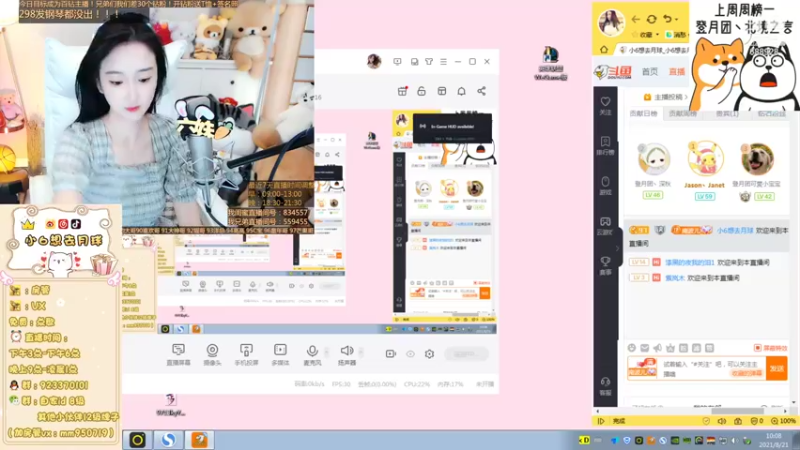Viewport: 800px width, 450px height.
Task: Click the horizontal scrollbar in Douyu browser
Action: pos(737,411)
